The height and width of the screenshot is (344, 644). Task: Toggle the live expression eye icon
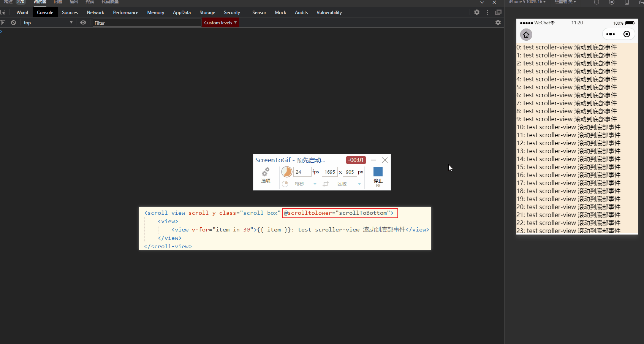[x=83, y=23]
